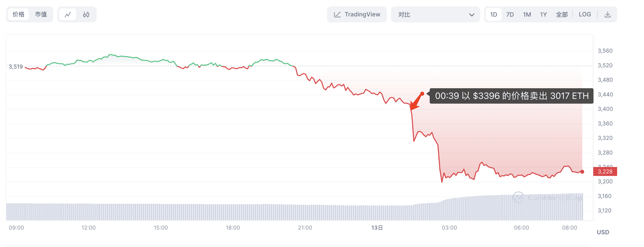644x247 pixels.
Task: Toggle 价格 display mode
Action: [18, 14]
